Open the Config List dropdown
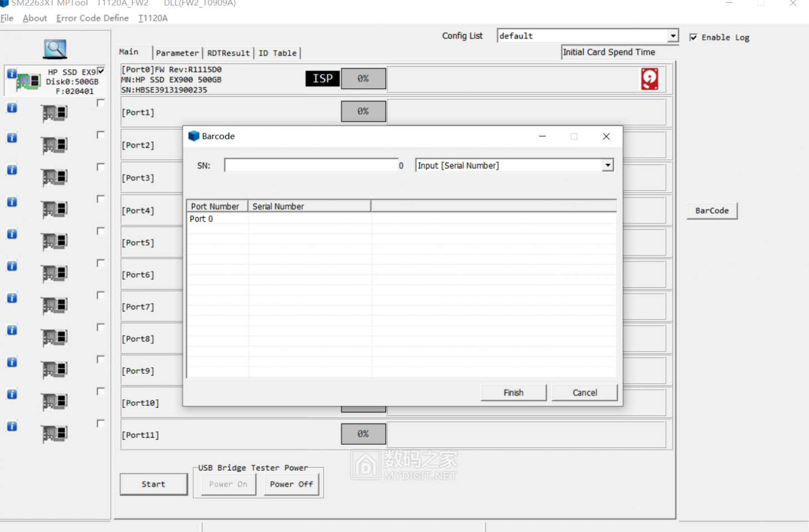The image size is (809, 532). [673, 36]
